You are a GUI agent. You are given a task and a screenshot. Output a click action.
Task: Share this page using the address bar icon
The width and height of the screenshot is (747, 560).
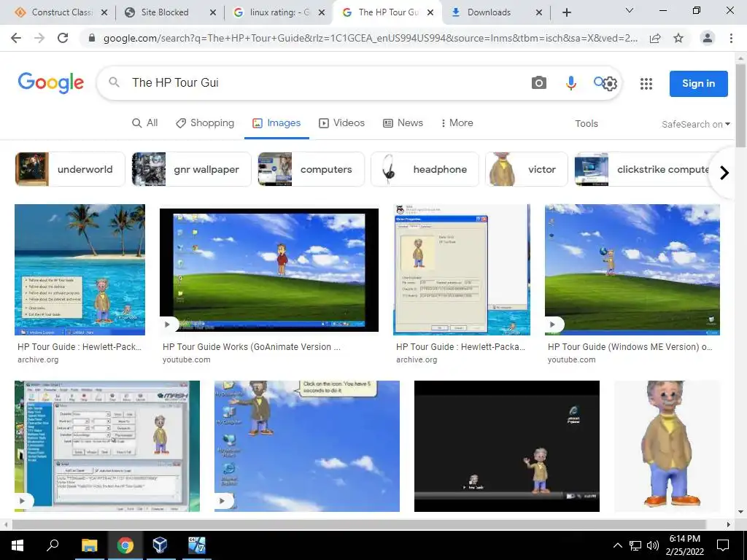click(655, 38)
